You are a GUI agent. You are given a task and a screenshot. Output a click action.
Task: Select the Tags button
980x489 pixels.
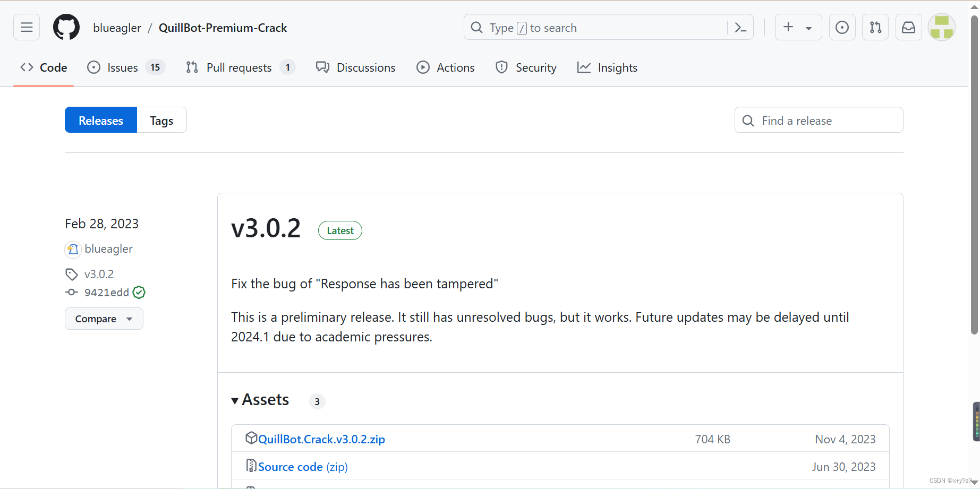click(x=161, y=120)
